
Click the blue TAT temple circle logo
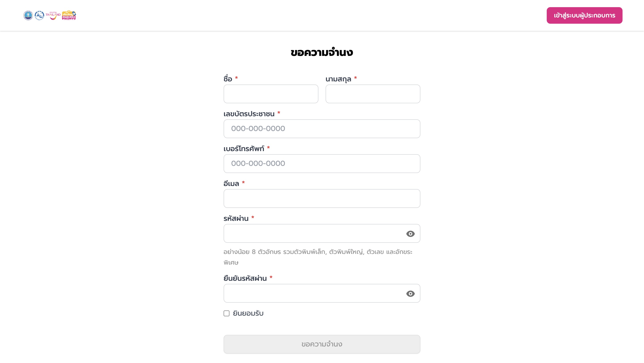(39, 15)
